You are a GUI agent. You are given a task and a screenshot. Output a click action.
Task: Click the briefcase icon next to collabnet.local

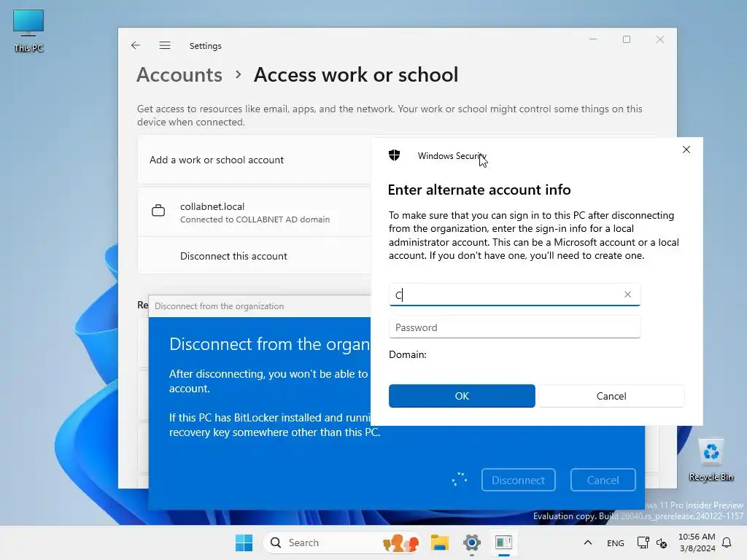[x=158, y=210]
